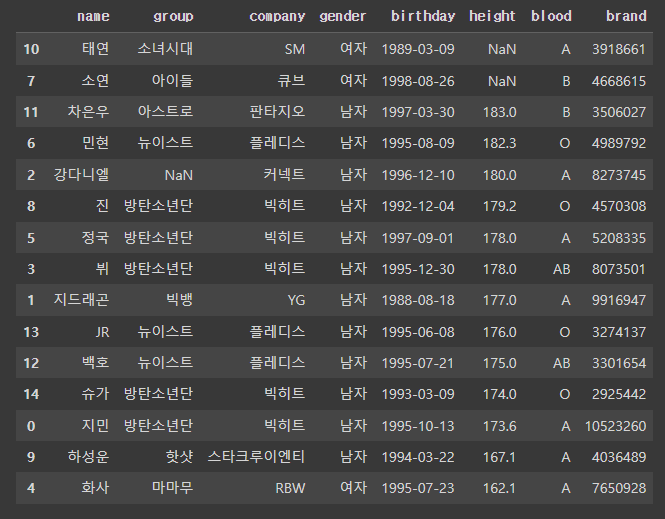
Task: Click the name cell 태연
Action: point(95,49)
